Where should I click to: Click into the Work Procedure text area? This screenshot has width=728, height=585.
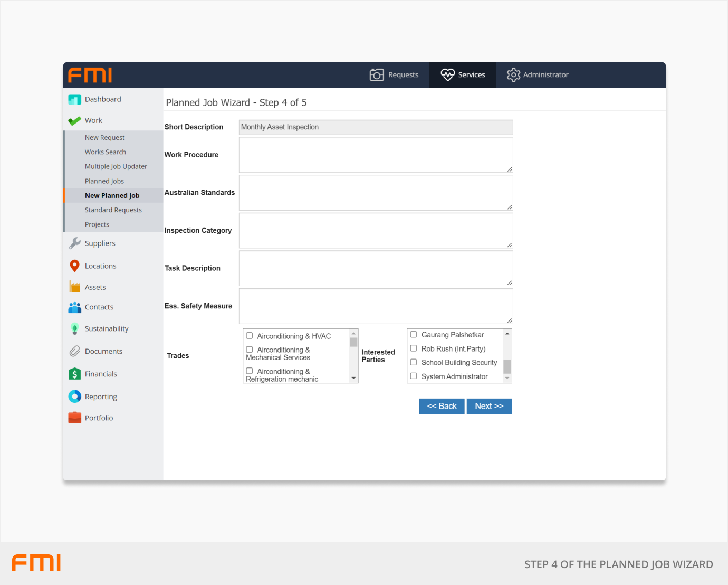click(376, 155)
